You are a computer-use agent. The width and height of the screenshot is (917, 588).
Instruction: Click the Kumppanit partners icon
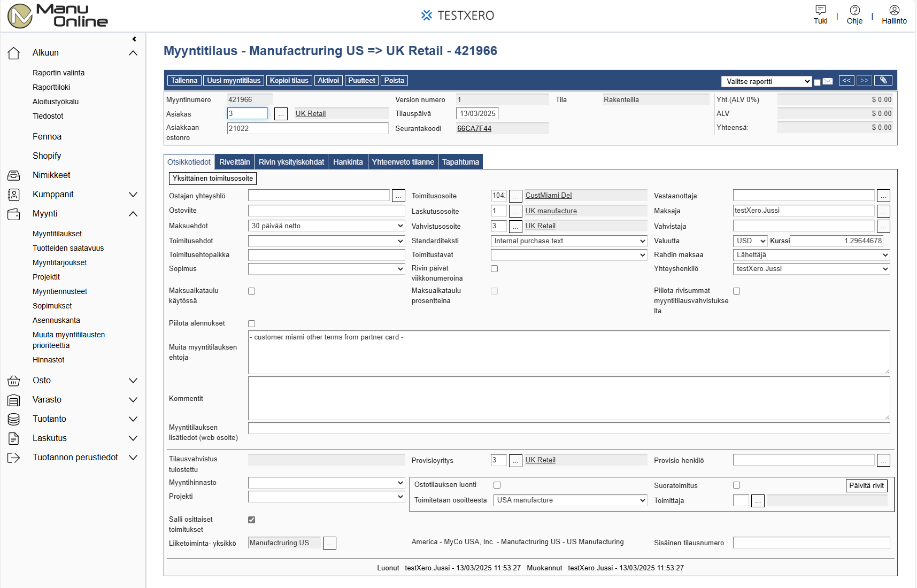pyautogui.click(x=14, y=195)
